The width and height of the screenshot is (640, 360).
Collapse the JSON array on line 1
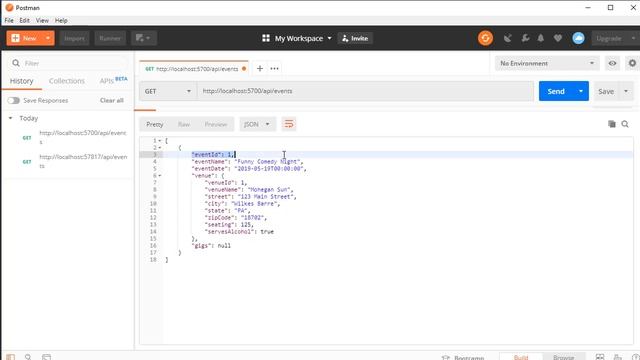[x=160, y=141]
